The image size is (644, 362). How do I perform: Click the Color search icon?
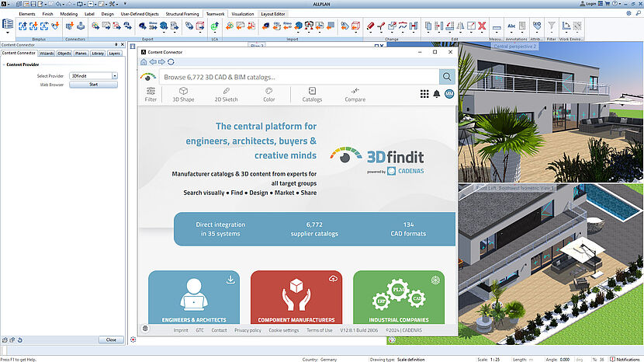point(268,94)
